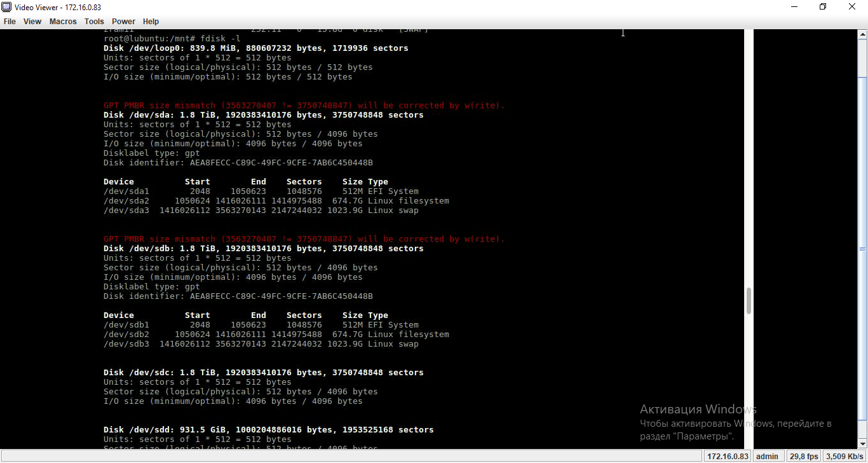This screenshot has height=463, width=868.
Task: Click the 3,509 Kb/s bandwidth entry
Action: coord(844,456)
